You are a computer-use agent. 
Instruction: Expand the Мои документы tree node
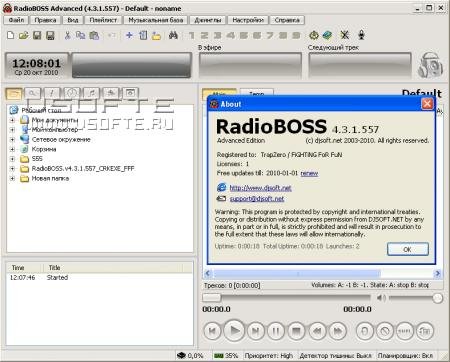tap(12, 120)
